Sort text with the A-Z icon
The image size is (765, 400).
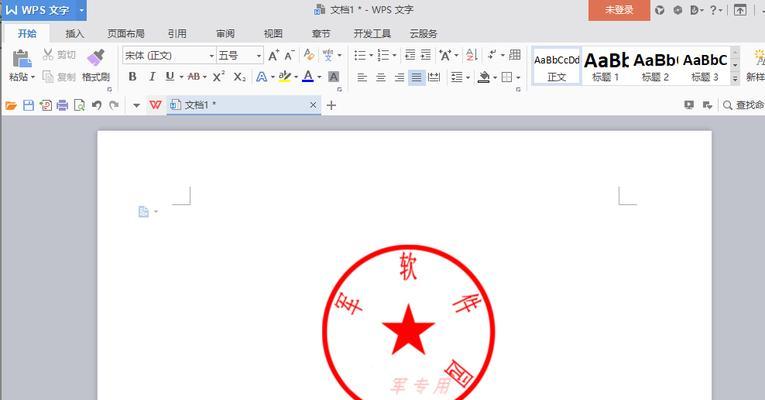pyautogui.click(x=471, y=55)
